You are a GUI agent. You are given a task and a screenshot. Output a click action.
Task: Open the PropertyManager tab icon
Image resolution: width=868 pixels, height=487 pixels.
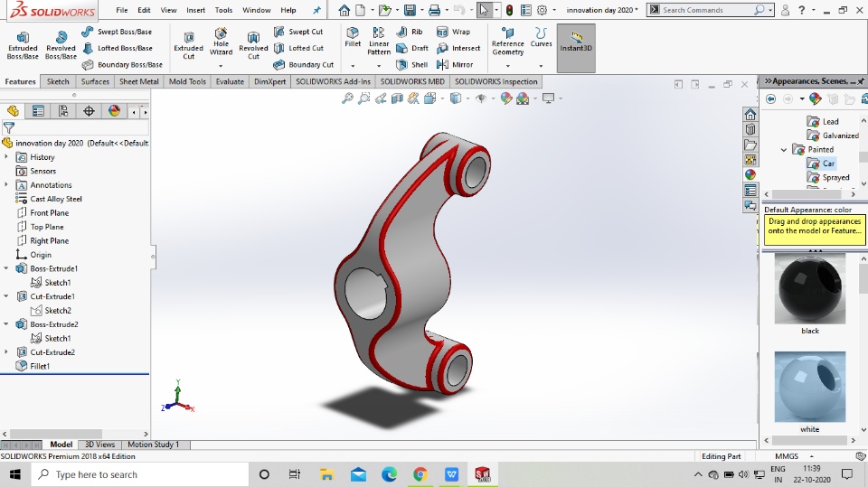38,111
